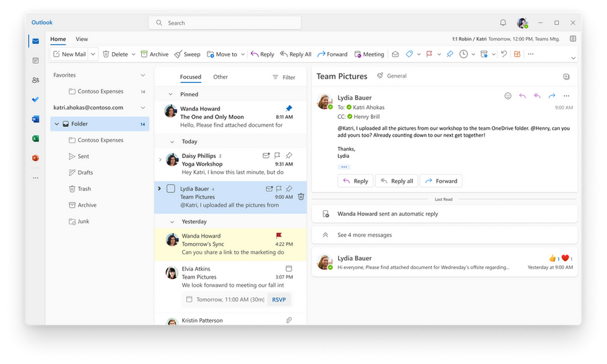This screenshot has height=364, width=607.
Task: Collapse the Today group
Action: point(172,142)
